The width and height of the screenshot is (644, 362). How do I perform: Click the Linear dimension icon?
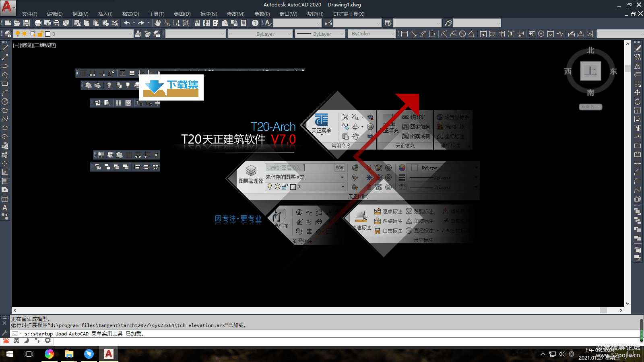pos(405,34)
